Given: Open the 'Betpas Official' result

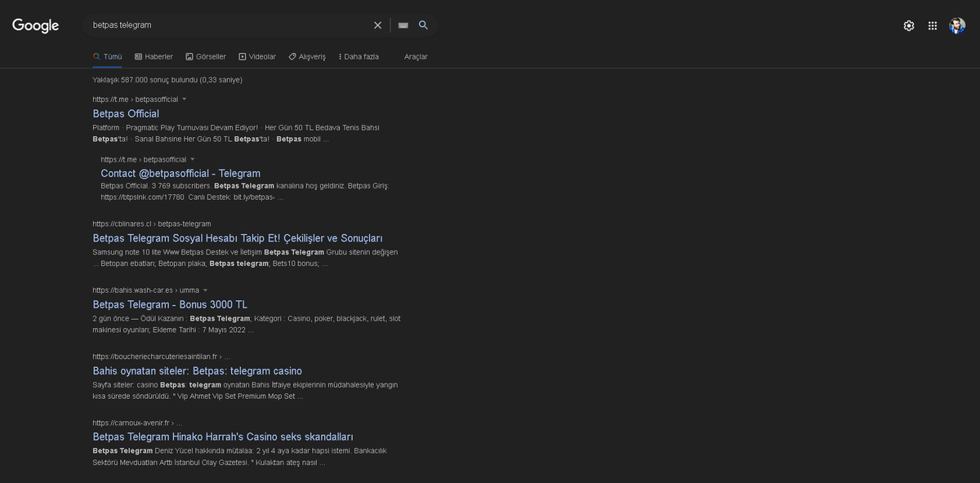Looking at the screenshot, I should (126, 113).
